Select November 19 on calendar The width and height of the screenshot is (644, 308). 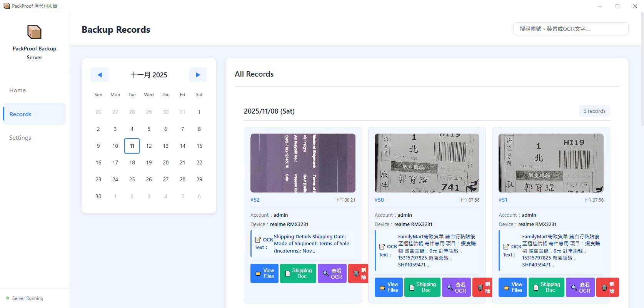[x=149, y=162]
